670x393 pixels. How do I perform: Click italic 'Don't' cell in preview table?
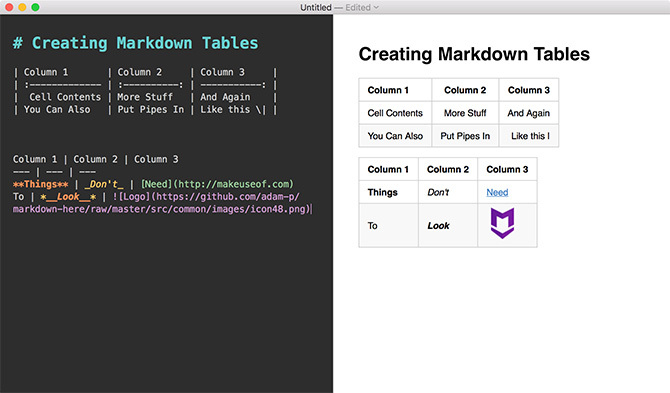[448, 192]
